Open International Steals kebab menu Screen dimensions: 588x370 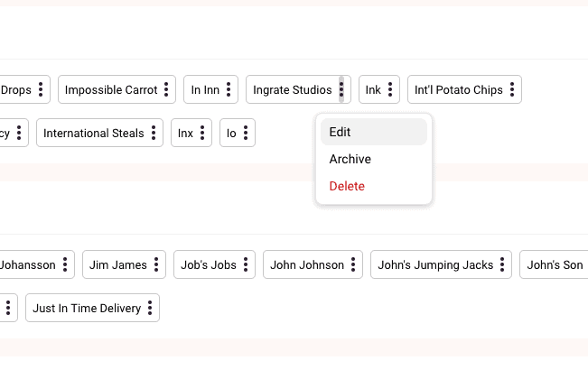[154, 134]
